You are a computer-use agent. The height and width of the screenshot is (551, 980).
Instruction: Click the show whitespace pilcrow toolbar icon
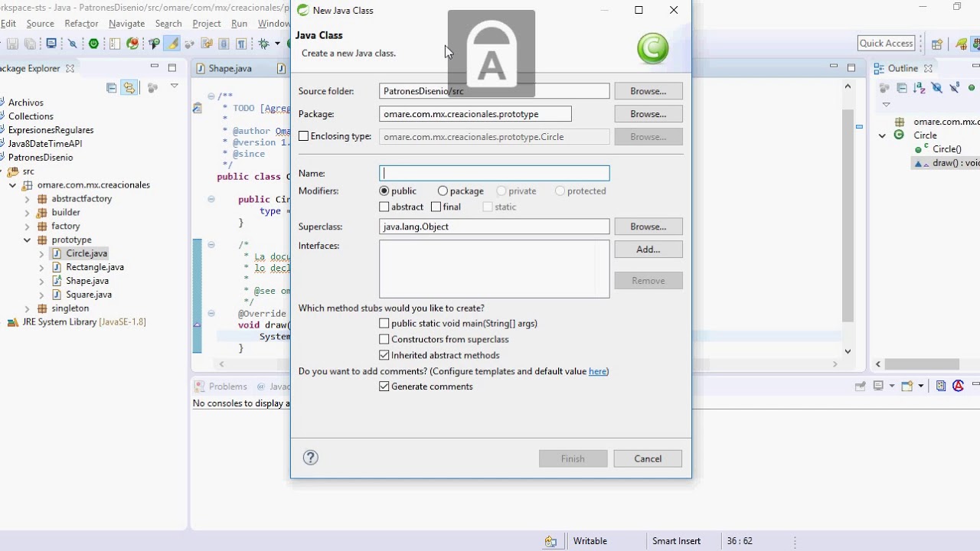click(241, 44)
